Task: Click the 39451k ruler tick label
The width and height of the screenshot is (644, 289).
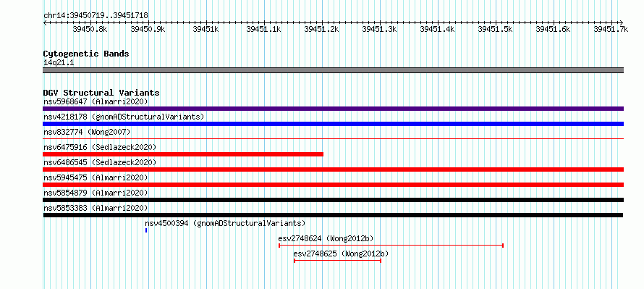Action: pyautogui.click(x=206, y=29)
